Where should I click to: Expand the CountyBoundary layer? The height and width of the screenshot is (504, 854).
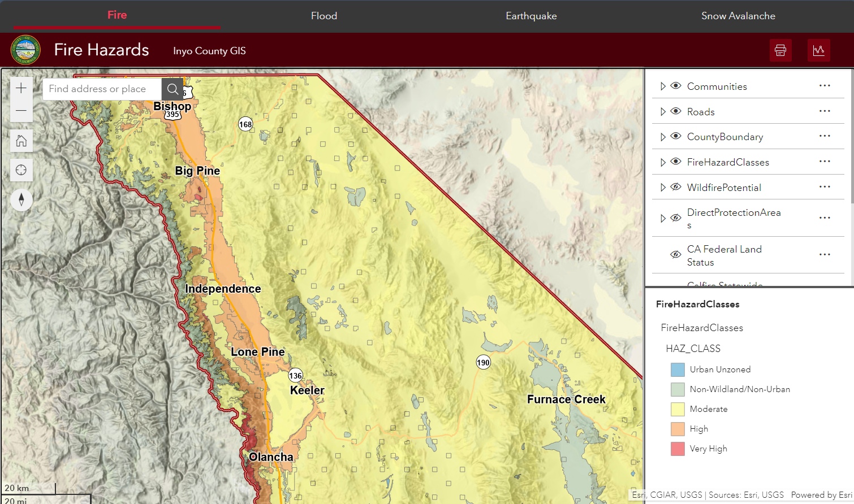click(x=663, y=137)
